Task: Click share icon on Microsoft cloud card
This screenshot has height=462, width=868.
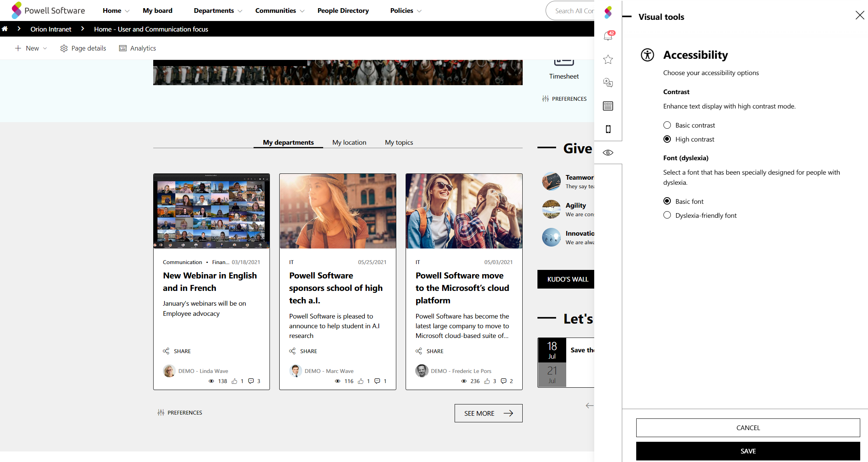Action: click(x=419, y=351)
